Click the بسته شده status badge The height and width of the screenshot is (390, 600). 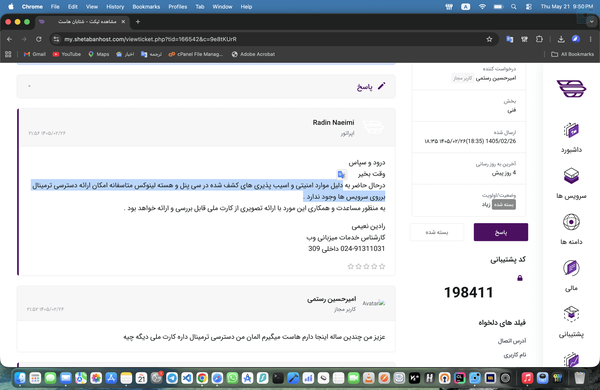(504, 204)
